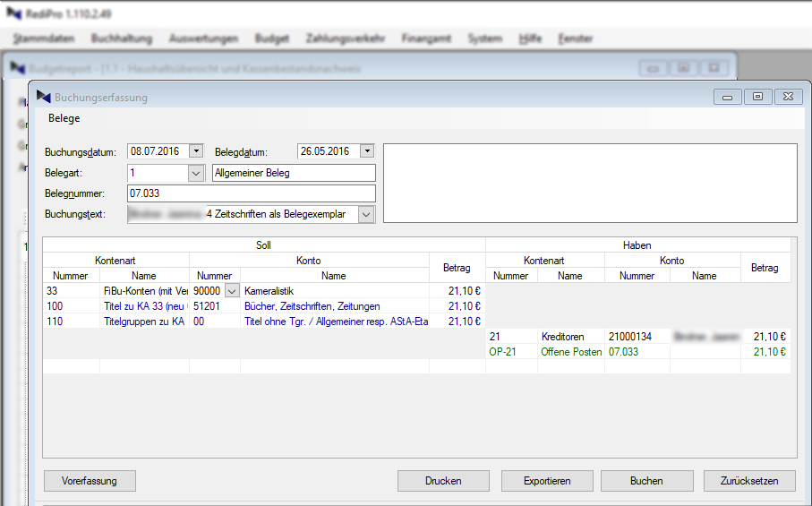Click the Buchungserfassung window logo icon

[43, 97]
